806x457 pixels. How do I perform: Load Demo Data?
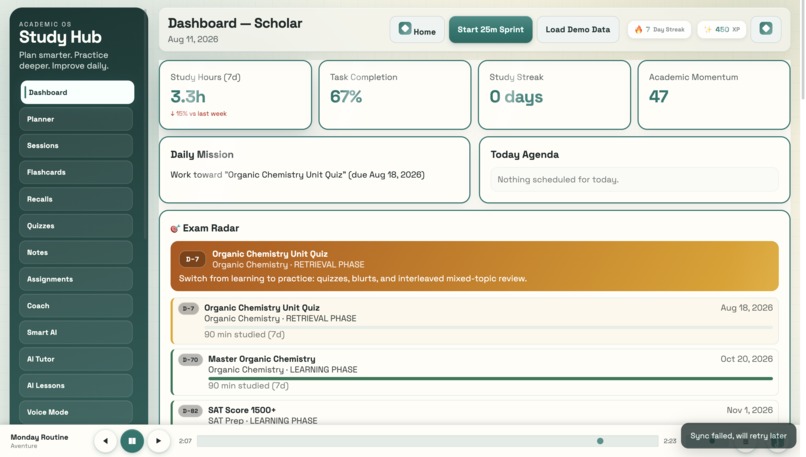coord(578,30)
